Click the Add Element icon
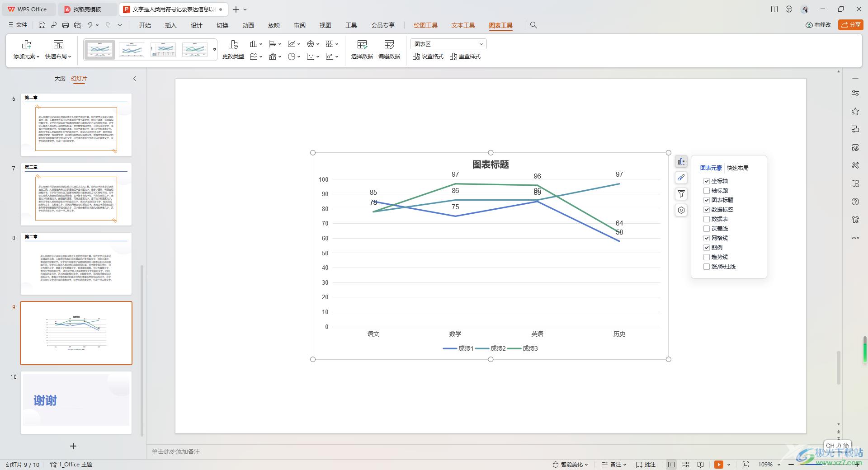Image resolution: width=868 pixels, height=470 pixels. point(26,49)
